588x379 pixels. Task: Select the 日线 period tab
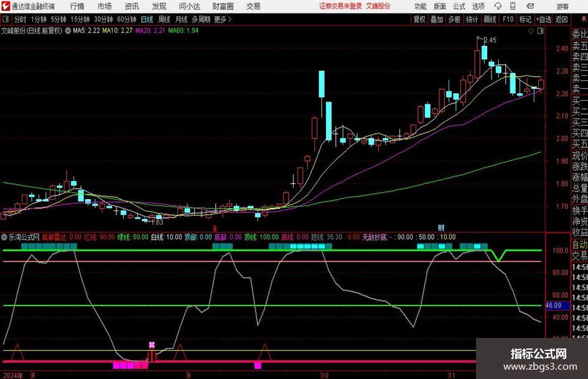pos(147,19)
